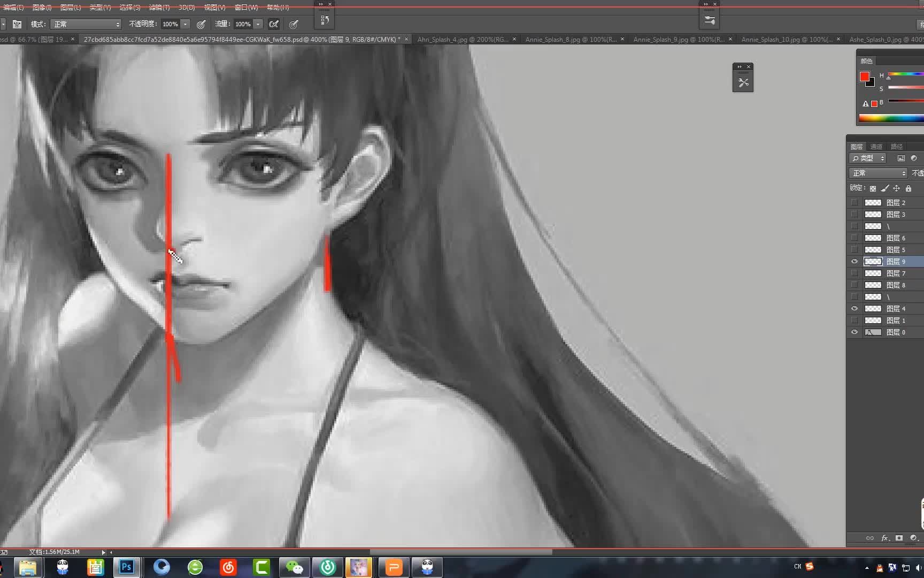Image resolution: width=924 pixels, height=578 pixels.
Task: Open the 图层(L) menu
Action: (x=71, y=7)
